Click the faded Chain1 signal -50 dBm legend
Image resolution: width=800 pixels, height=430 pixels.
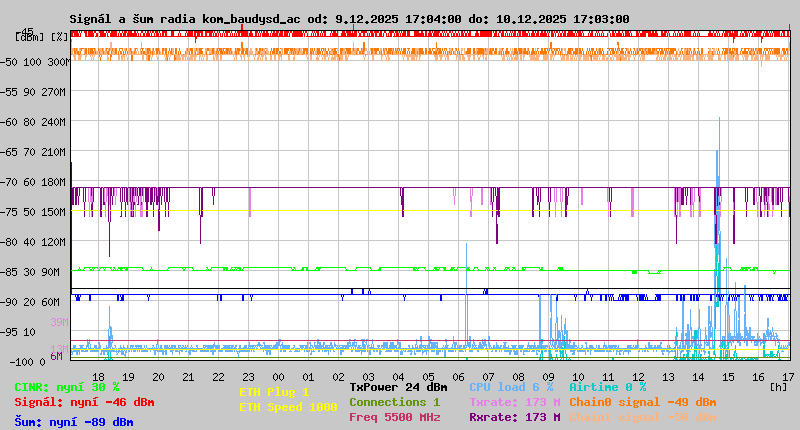tap(643, 417)
